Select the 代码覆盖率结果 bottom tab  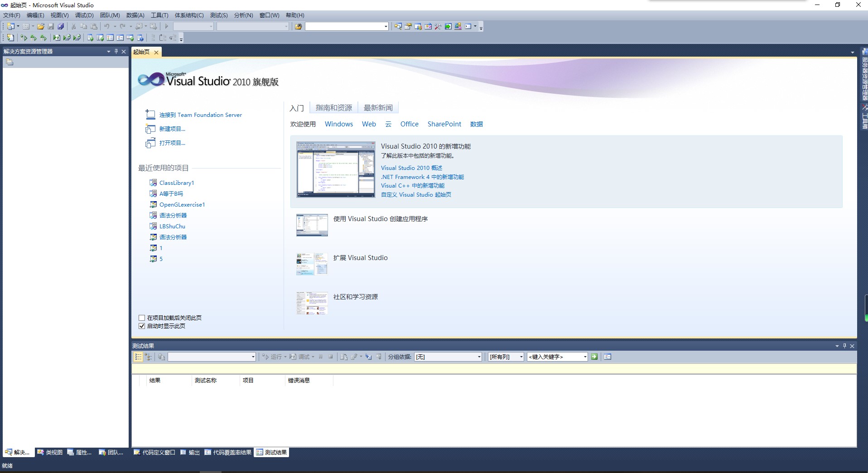228,452
